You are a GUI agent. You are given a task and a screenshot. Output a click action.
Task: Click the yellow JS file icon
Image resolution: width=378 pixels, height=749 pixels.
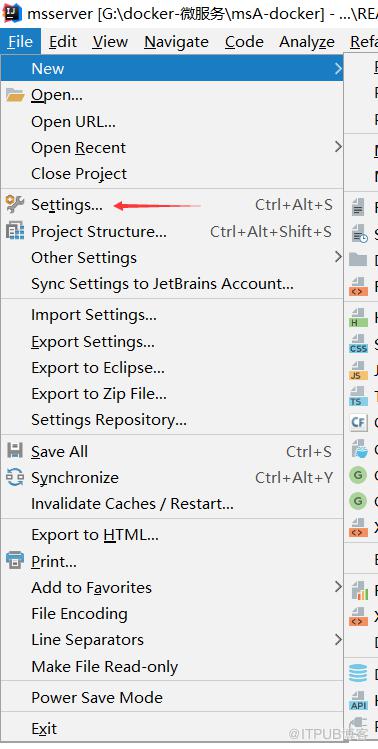[x=358, y=371]
